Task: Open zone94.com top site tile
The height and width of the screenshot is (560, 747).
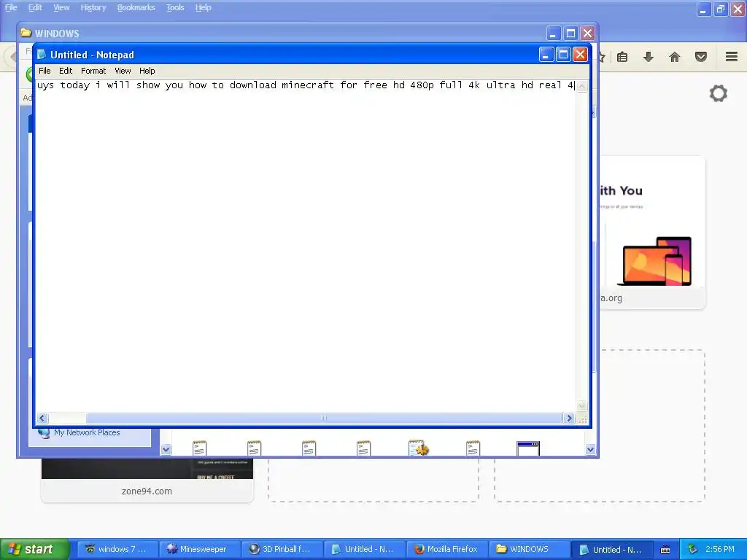Action: (x=147, y=480)
